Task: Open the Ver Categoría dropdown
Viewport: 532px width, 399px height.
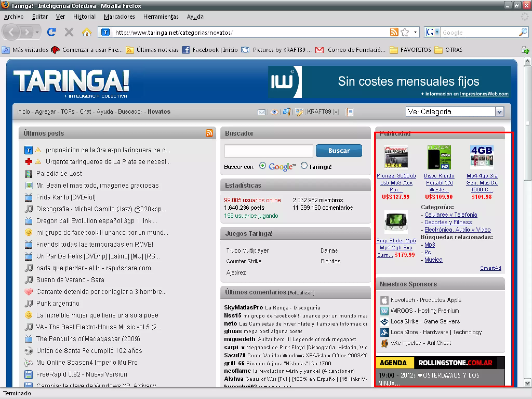Action: coord(455,112)
